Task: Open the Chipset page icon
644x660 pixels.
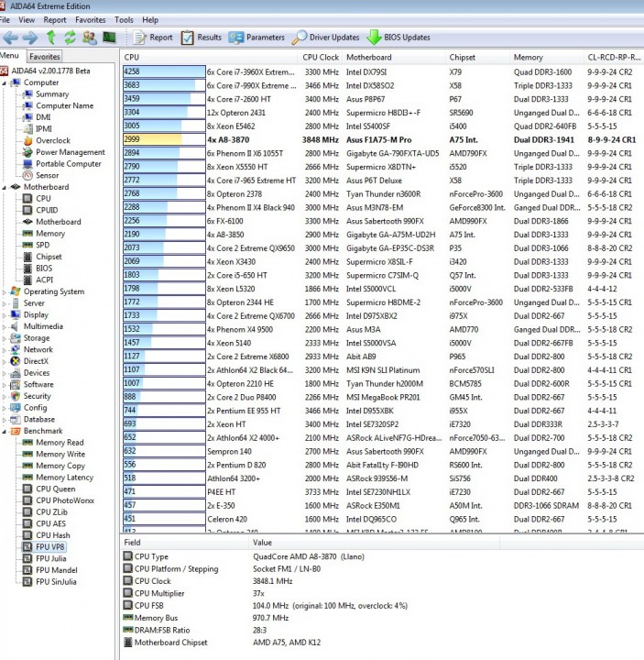Action: click(x=27, y=257)
